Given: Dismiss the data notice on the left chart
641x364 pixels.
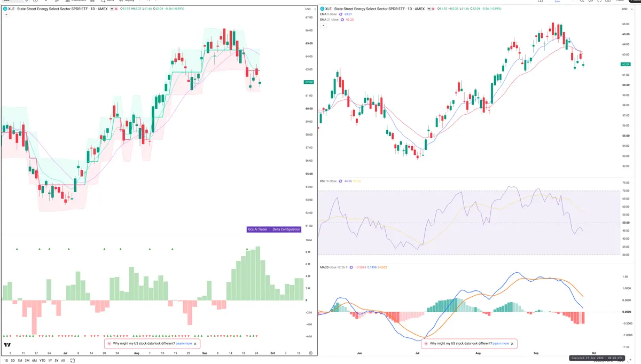Looking at the screenshot, I should coord(196,344).
